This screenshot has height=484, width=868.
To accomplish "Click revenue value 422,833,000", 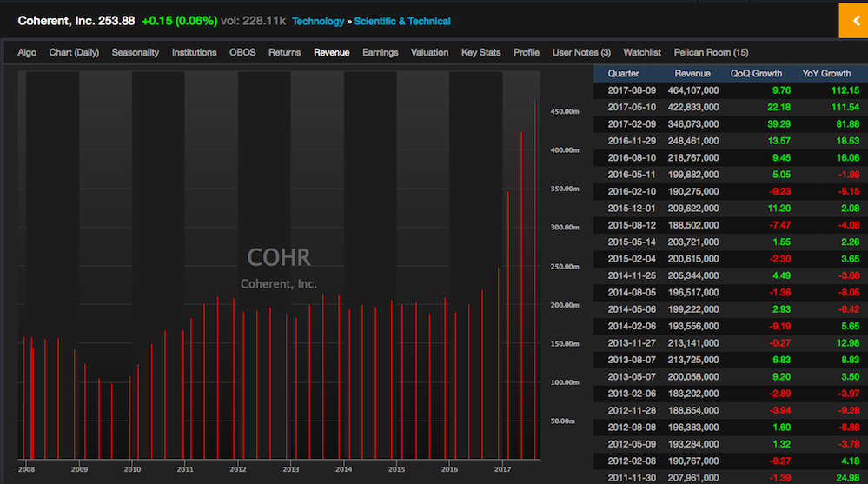I will [693, 108].
